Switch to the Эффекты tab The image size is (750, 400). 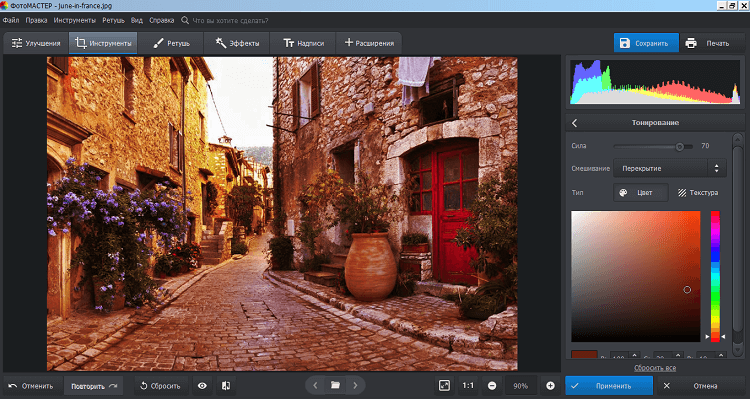[237, 43]
